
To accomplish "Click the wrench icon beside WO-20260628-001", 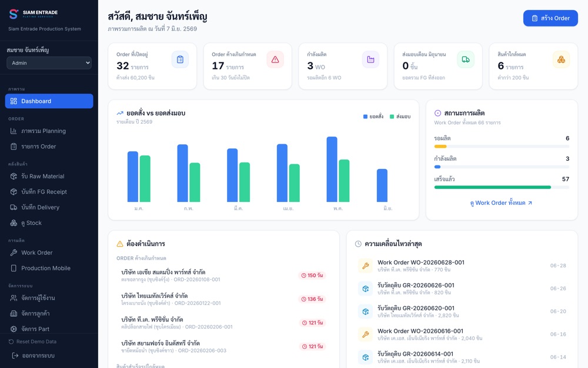I will (x=365, y=266).
